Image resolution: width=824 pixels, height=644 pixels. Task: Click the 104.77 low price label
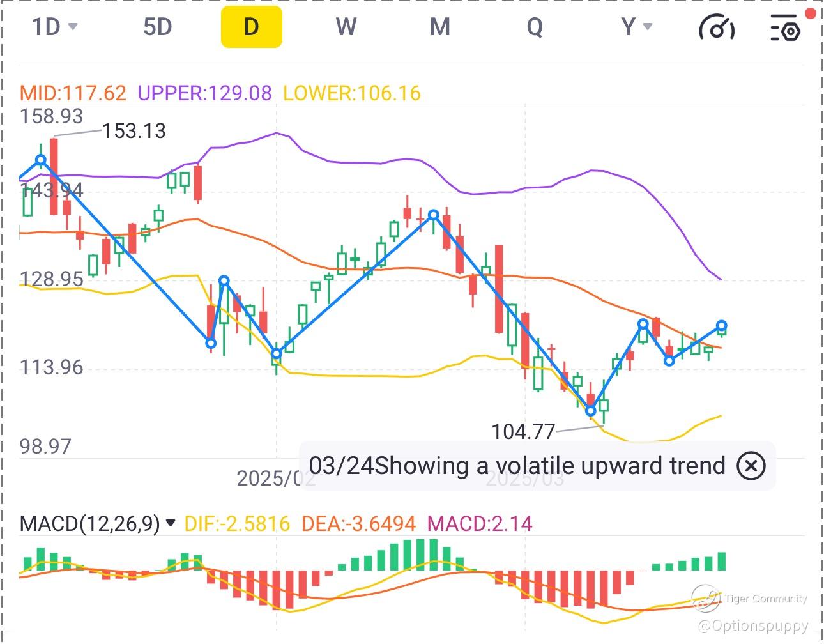pyautogui.click(x=523, y=432)
